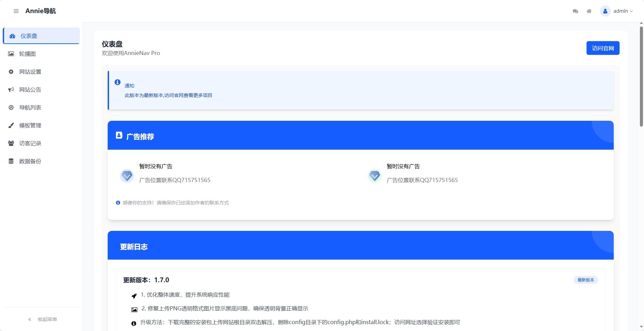Screen dimensions: 644x331
Task: Click the users icon for 访客记录
Action: pos(11,143)
